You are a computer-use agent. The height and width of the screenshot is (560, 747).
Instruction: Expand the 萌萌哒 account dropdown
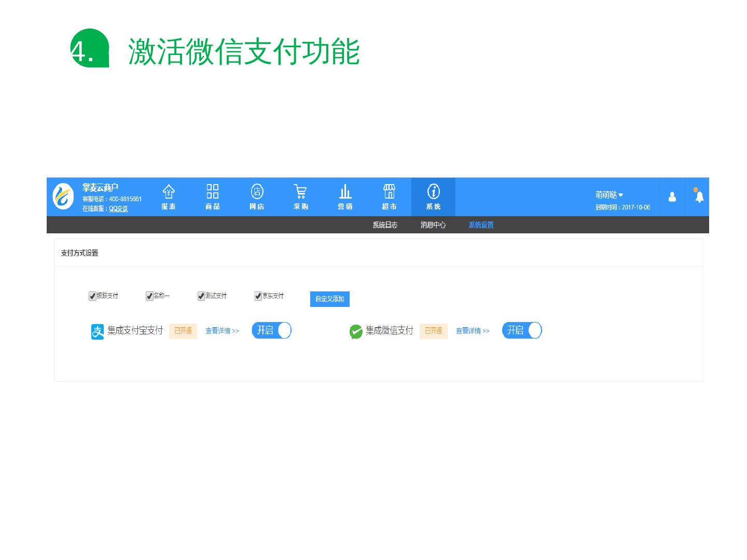[x=610, y=195]
